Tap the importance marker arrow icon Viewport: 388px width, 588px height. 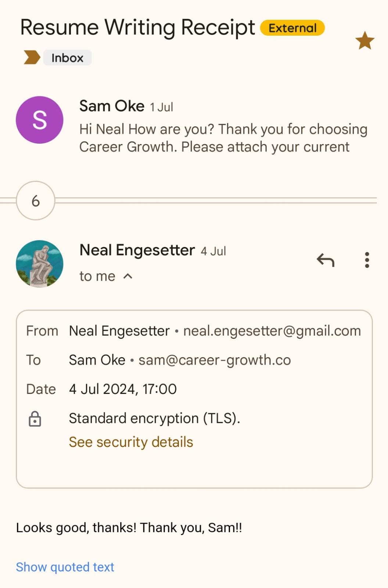click(x=32, y=58)
